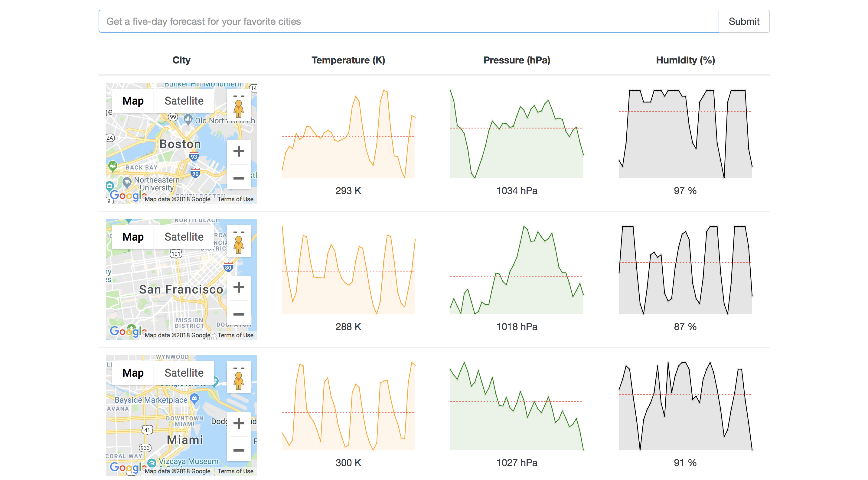The image size is (868, 480).
Task: Click the US 101 shield on San Francisco map
Action: point(176,254)
